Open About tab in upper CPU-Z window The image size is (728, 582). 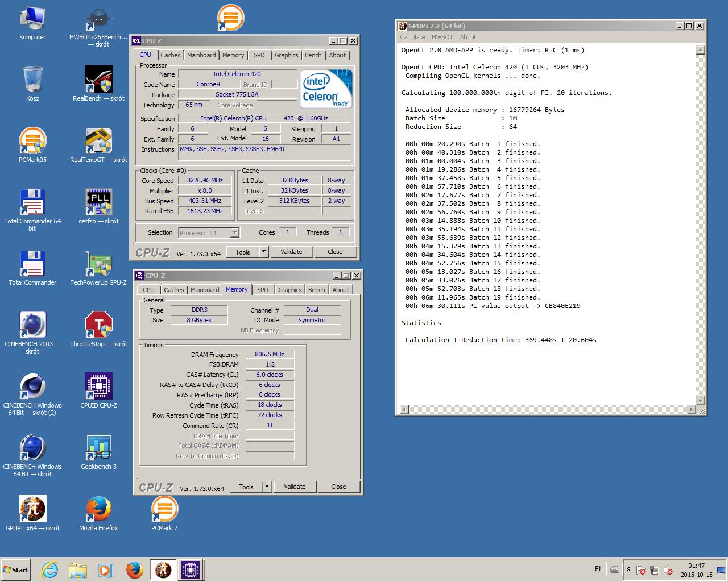[x=337, y=55]
